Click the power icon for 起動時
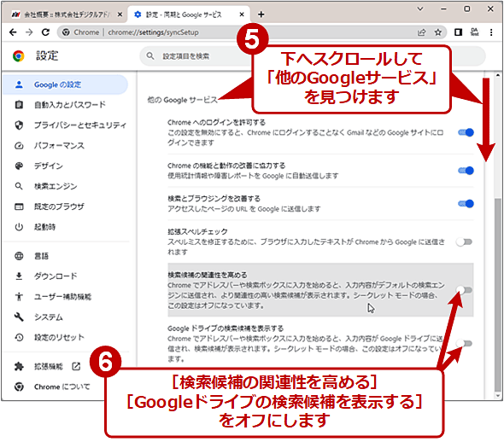 [19, 227]
